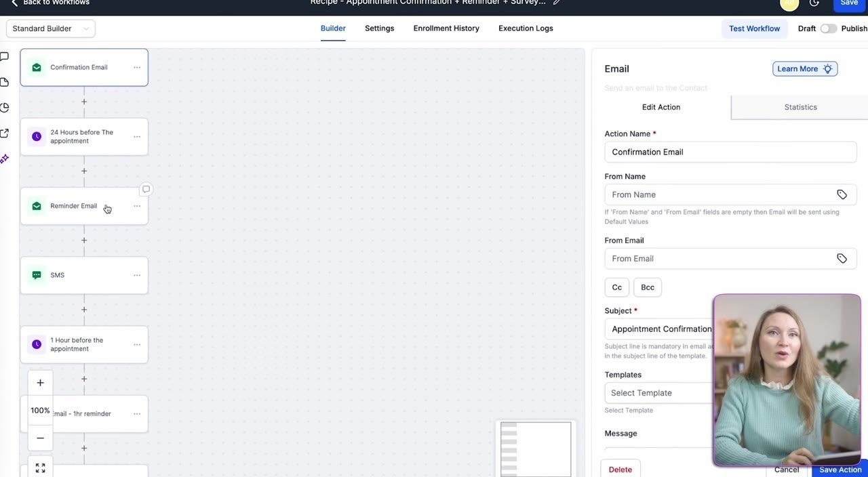Add step below Email 1hr reminder node
The width and height of the screenshot is (868, 477).
[84, 448]
